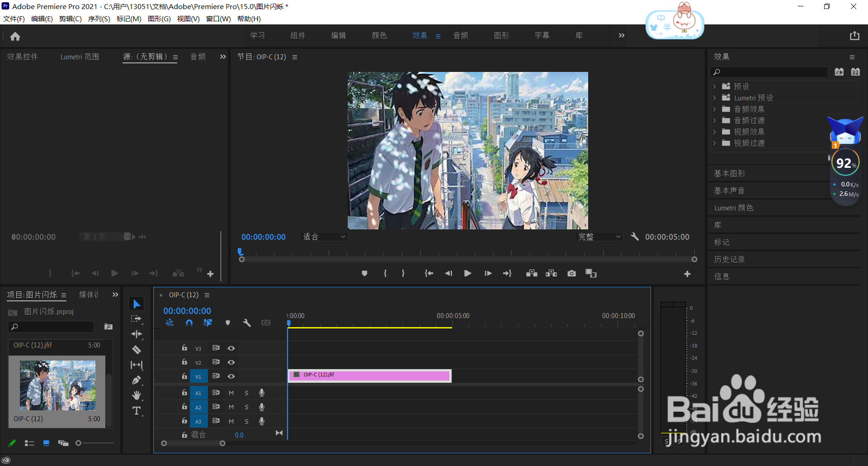
Task: Open the 序列(S) menu
Action: coord(99,19)
